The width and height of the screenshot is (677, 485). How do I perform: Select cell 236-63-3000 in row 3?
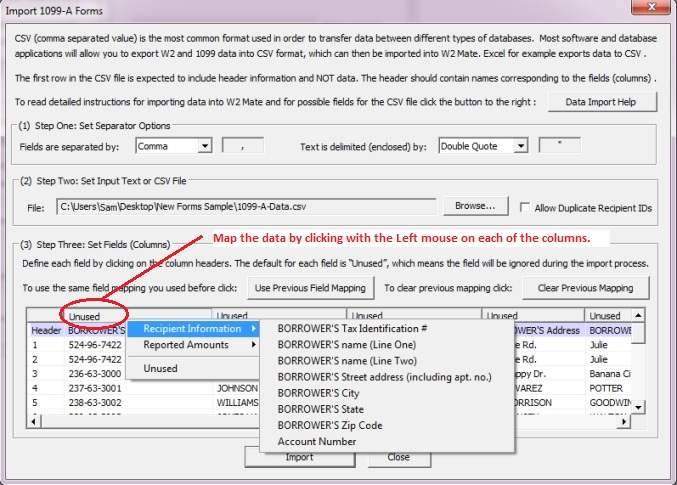(95, 374)
